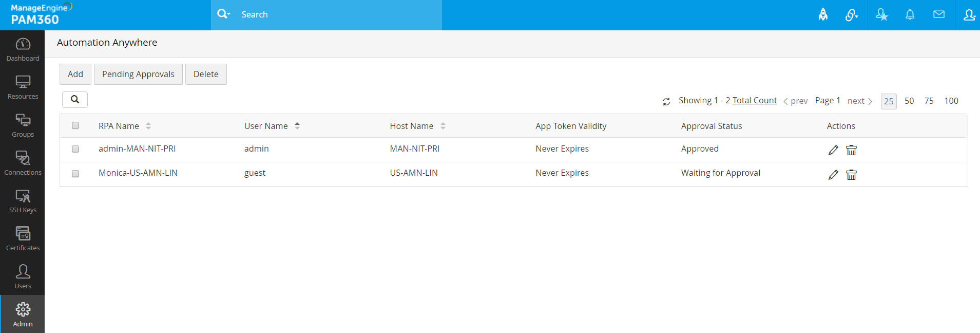Click the table search magnifier button
The image size is (980, 333).
click(x=75, y=100)
